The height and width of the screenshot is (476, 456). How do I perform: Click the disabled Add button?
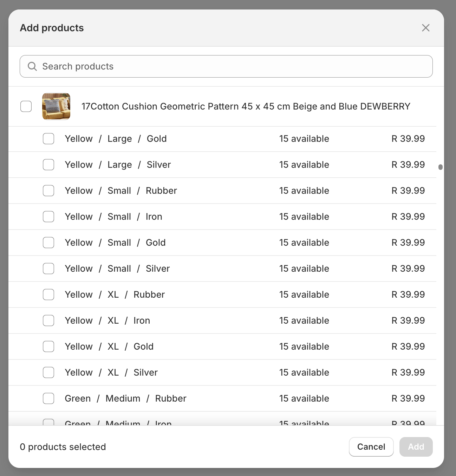click(416, 447)
